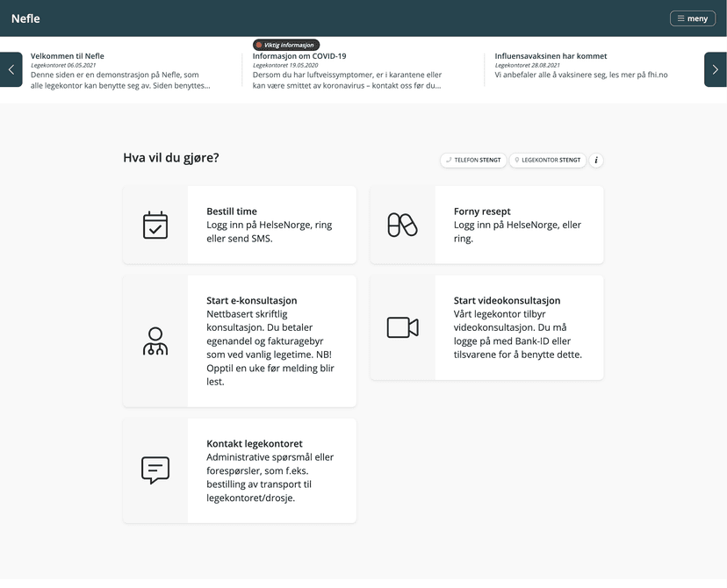Click the Nefle logo title
The width and height of the screenshot is (727, 588).
[x=25, y=18]
